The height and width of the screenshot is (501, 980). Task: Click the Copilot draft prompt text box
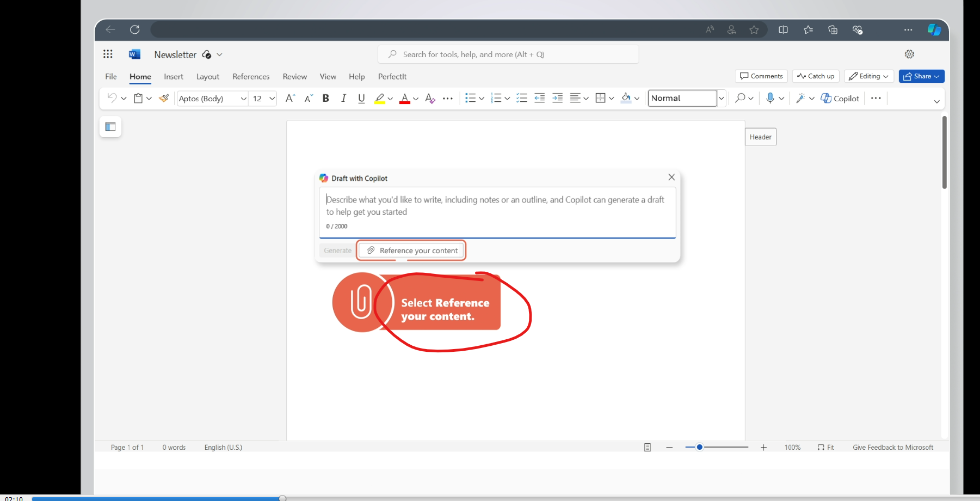click(x=497, y=213)
